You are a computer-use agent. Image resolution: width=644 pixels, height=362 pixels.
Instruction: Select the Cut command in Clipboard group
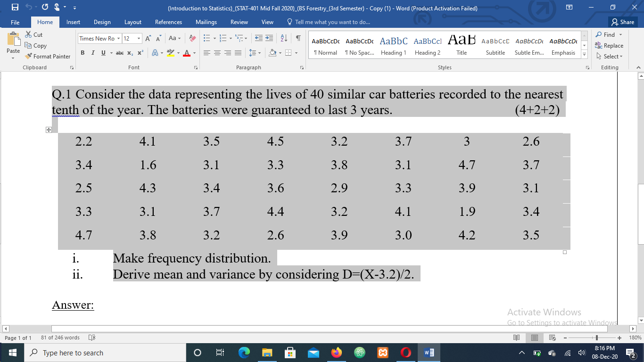click(33, 34)
